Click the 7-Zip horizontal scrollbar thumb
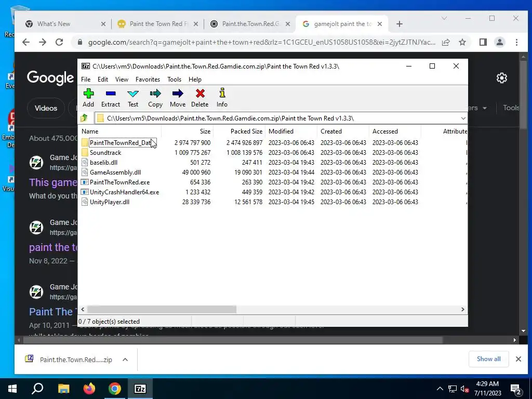The width and height of the screenshot is (532, 399). [162, 310]
